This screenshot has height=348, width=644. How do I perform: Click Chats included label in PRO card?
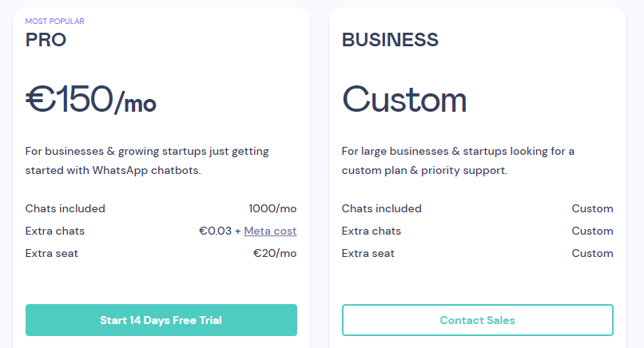[66, 208]
